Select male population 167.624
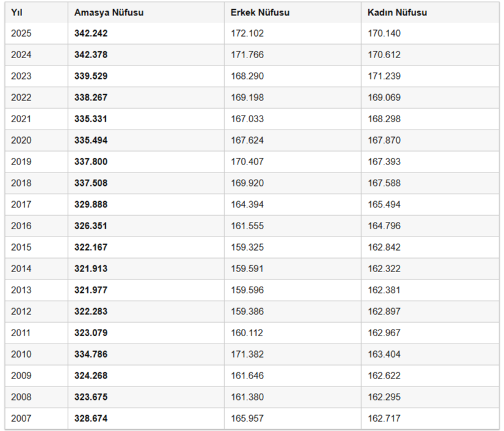This screenshot has height=431, width=504. [x=247, y=140]
